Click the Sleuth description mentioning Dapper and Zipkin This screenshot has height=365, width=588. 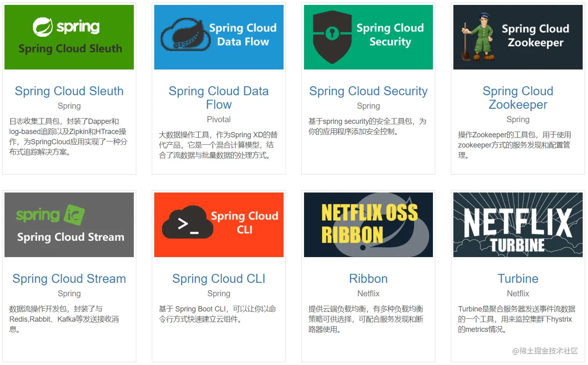point(69,137)
